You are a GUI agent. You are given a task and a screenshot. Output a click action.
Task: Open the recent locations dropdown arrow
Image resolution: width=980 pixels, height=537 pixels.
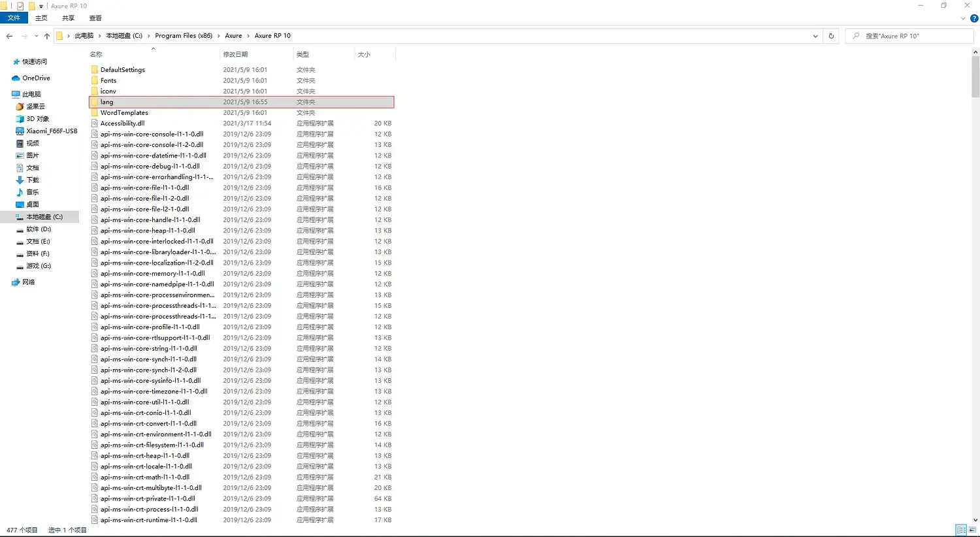[x=36, y=36]
